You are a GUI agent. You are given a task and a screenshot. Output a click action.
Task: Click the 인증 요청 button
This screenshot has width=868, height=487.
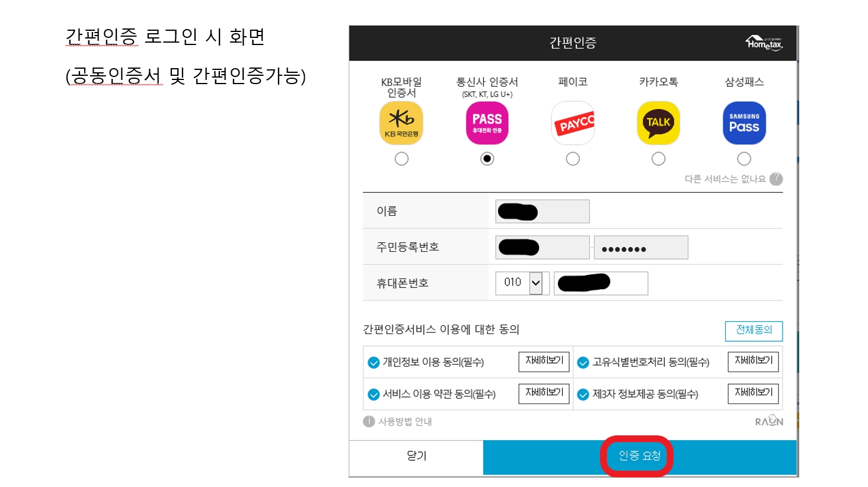(639, 456)
